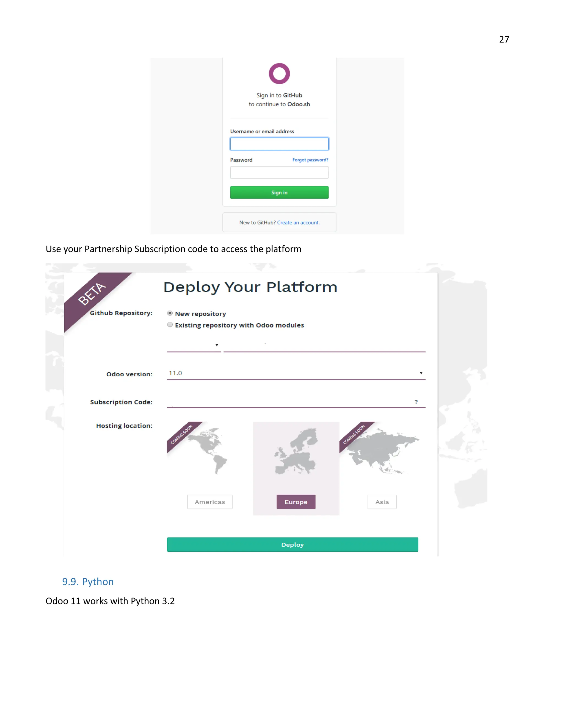Select the Asia hosting map thumbnail
Image resolution: width=563 pixels, height=728 pixels.
coord(383,451)
